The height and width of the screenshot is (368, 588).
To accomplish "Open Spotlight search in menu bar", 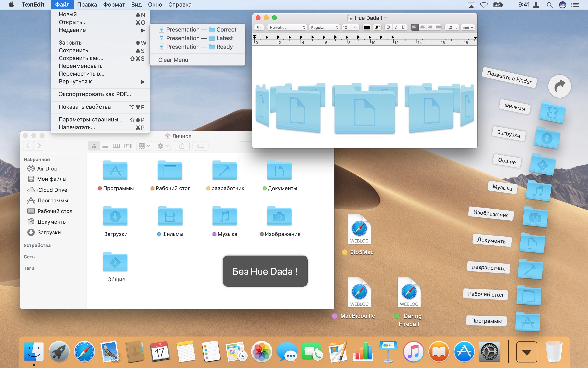I will 550,5.
